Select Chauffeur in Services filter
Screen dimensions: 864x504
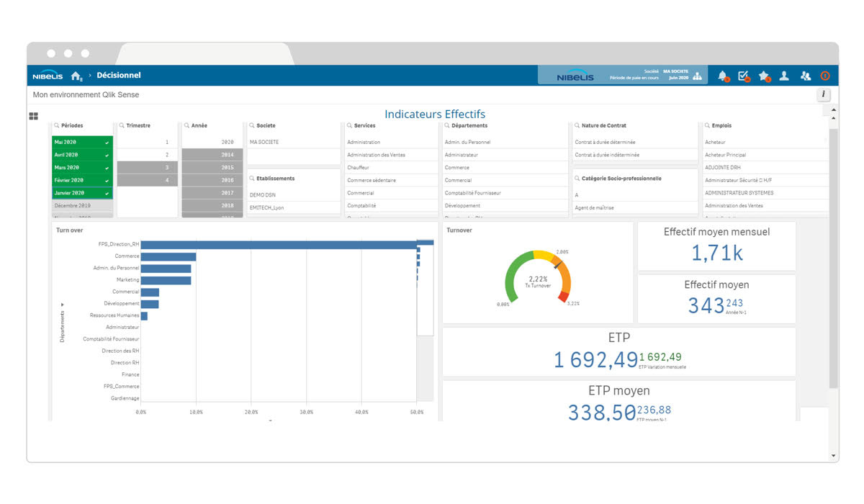click(x=391, y=167)
